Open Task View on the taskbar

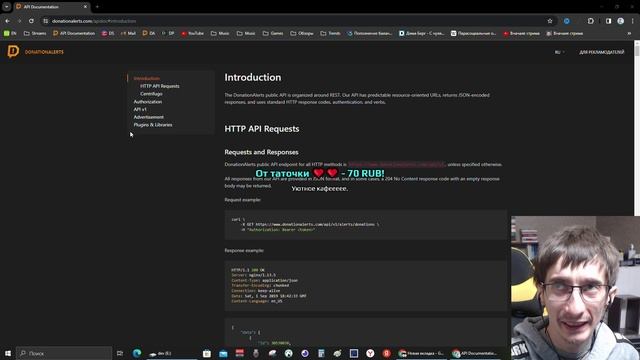coord(120,353)
